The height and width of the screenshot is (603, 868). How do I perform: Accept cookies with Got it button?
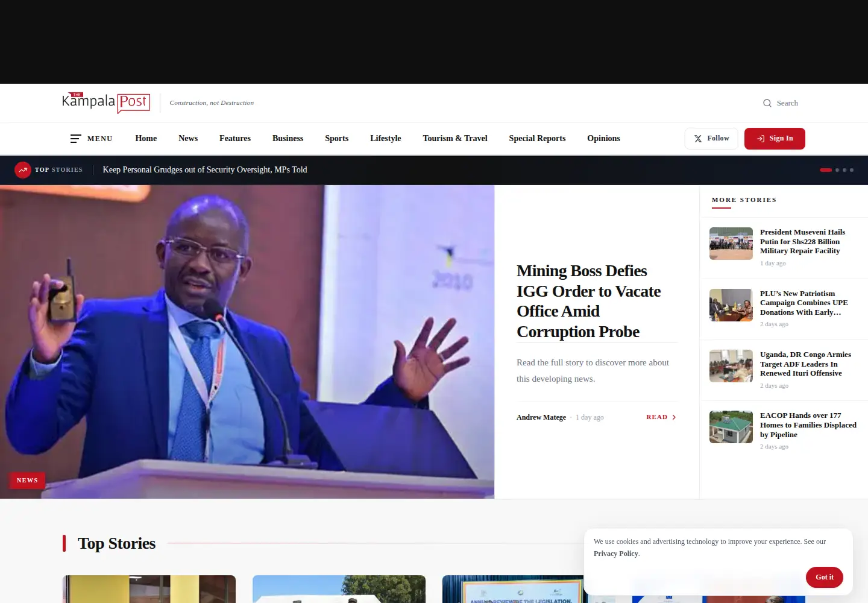[x=825, y=577]
